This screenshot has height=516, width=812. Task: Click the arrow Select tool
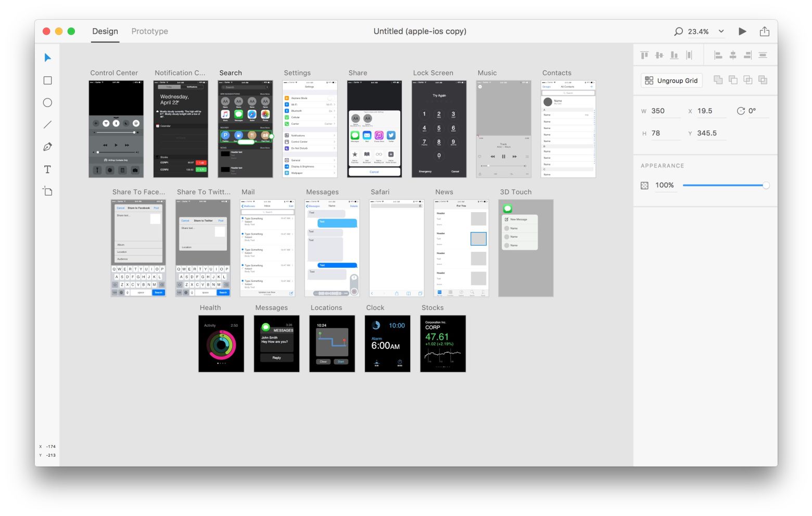click(x=47, y=58)
